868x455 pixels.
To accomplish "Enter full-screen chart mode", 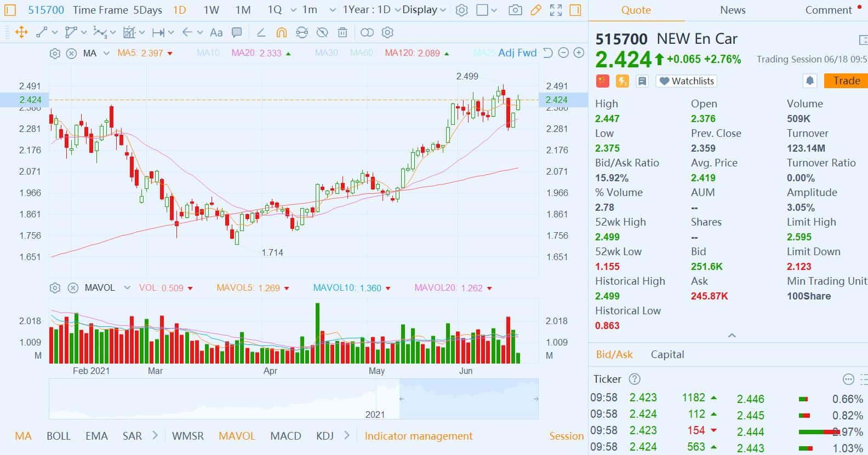I will tap(556, 10).
